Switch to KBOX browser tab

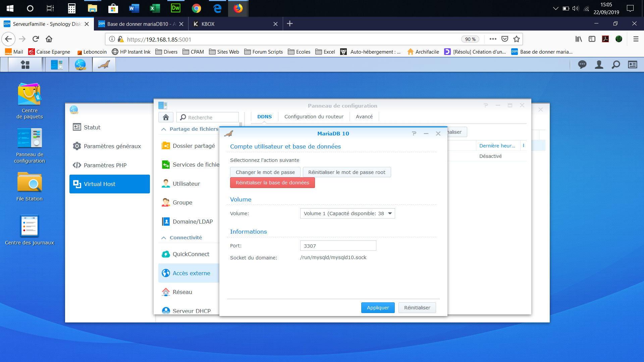[235, 24]
